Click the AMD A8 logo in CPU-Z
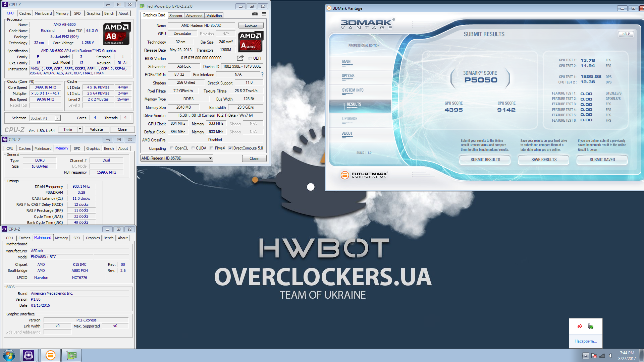Viewport: 644px width, 362px height. pos(116,34)
